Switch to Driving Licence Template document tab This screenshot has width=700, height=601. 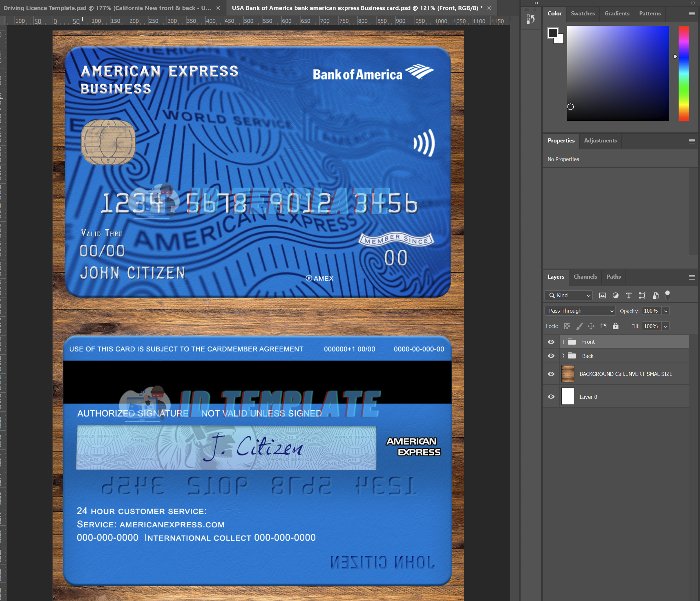click(x=107, y=8)
